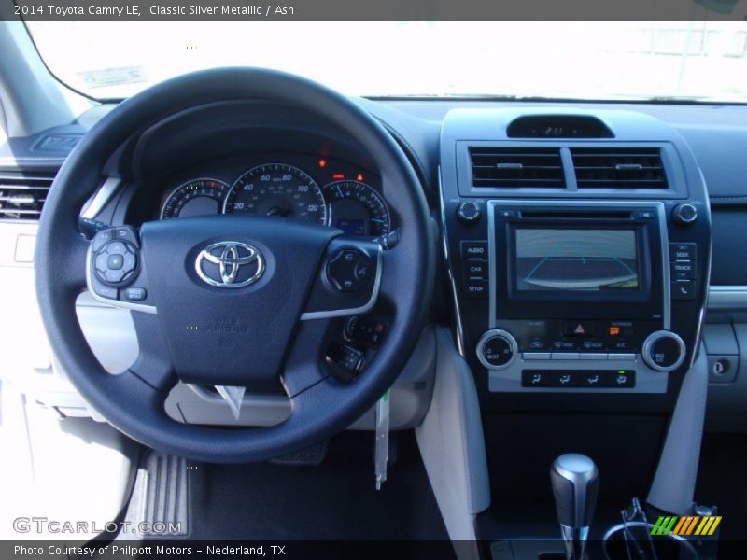Click the orange passenger airbag OFF indicator
747x560 pixels.
[614, 329]
